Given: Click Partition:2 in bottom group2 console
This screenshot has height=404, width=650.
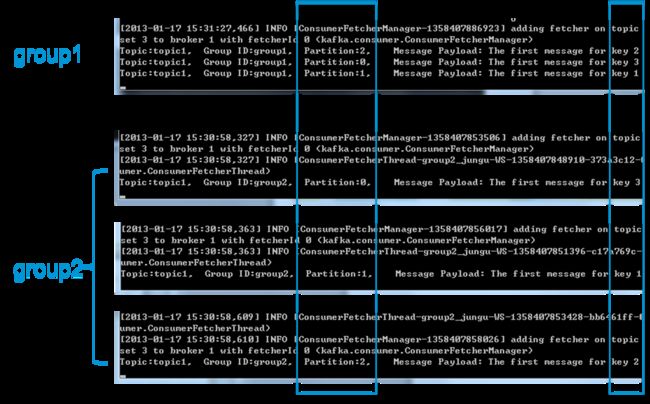Looking at the screenshot, I should point(337,362).
